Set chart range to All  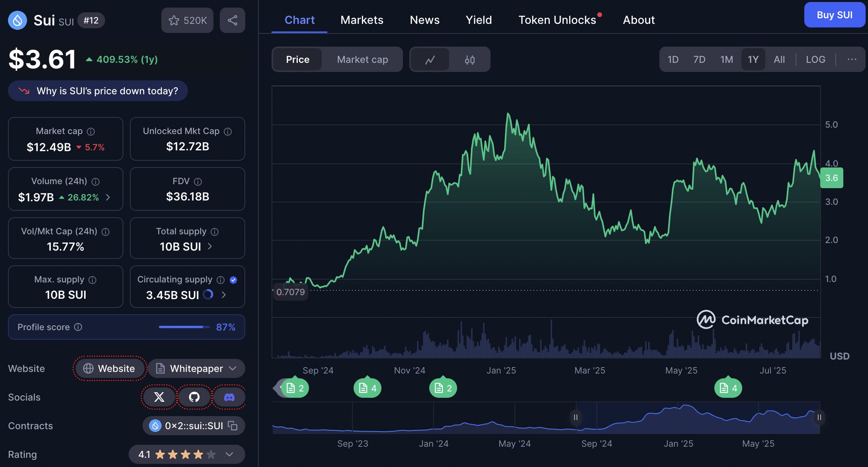tap(779, 59)
